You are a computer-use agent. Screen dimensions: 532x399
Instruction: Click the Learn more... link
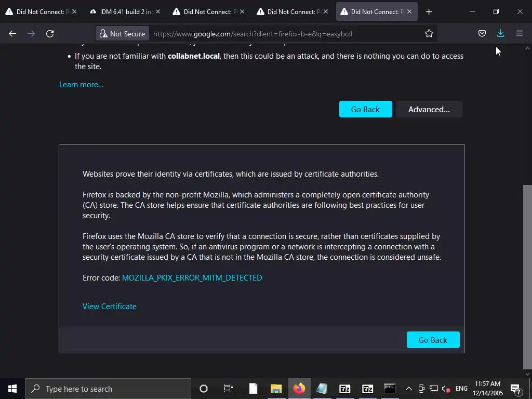[x=82, y=85]
